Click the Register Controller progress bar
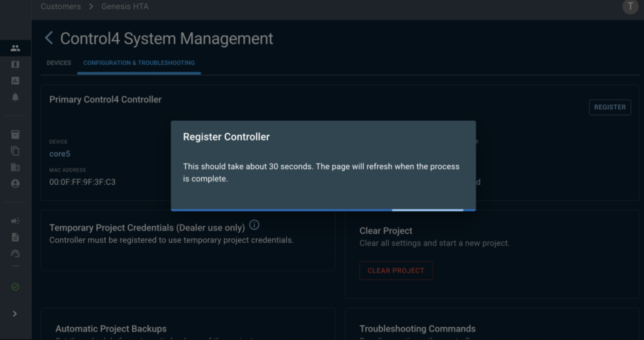The height and width of the screenshot is (340, 644). [323, 210]
